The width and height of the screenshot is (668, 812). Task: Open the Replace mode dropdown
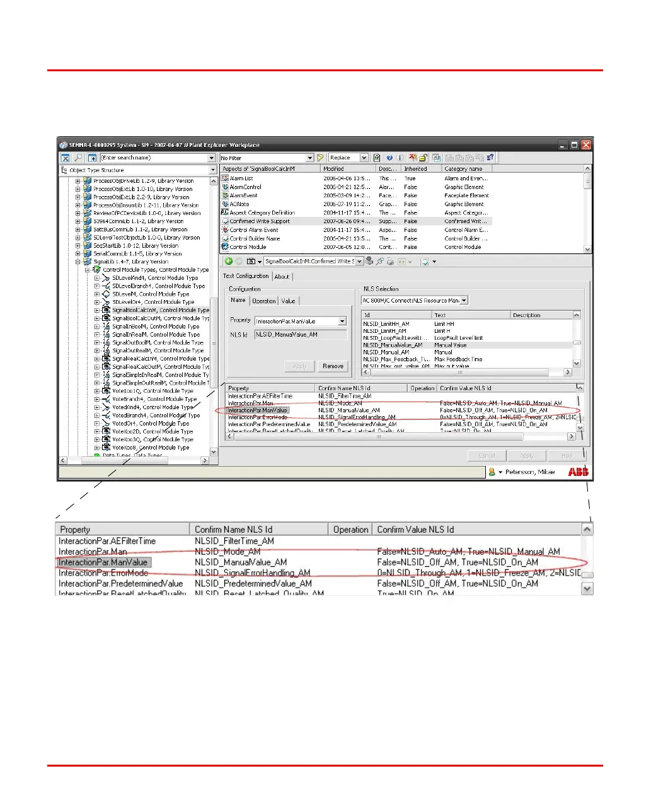tap(364, 158)
